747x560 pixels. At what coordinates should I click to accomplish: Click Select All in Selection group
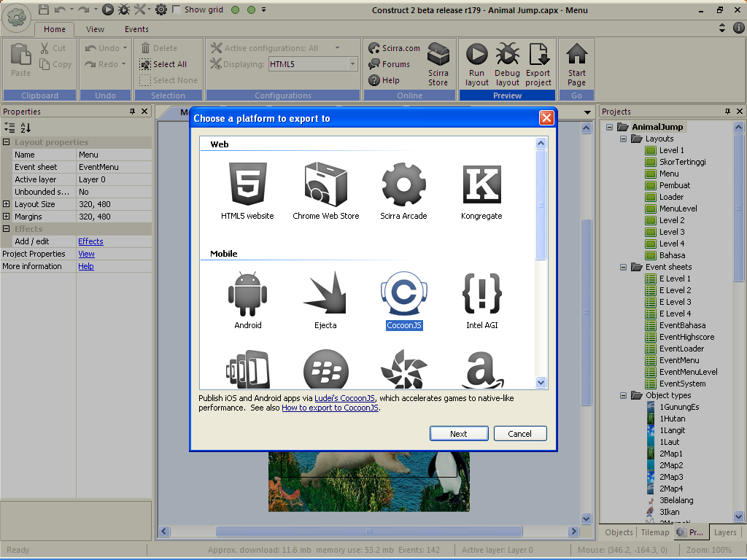[163, 64]
